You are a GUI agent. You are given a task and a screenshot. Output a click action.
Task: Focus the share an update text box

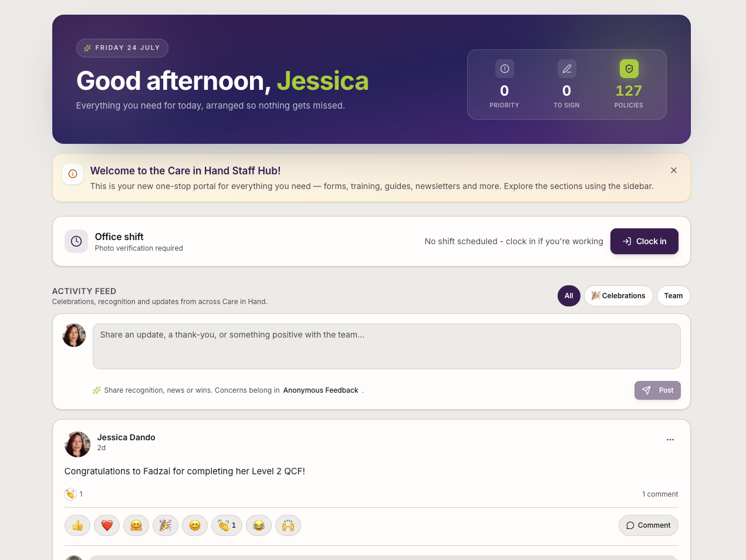pyautogui.click(x=386, y=346)
